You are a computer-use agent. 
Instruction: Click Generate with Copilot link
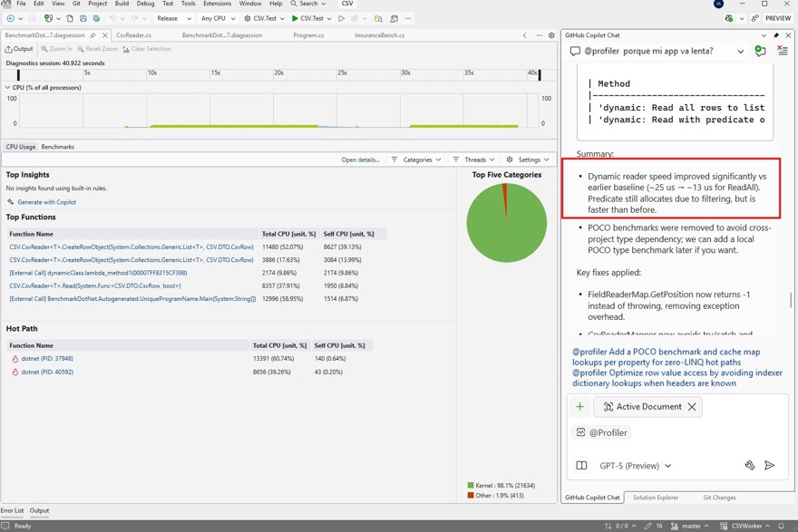coord(46,202)
